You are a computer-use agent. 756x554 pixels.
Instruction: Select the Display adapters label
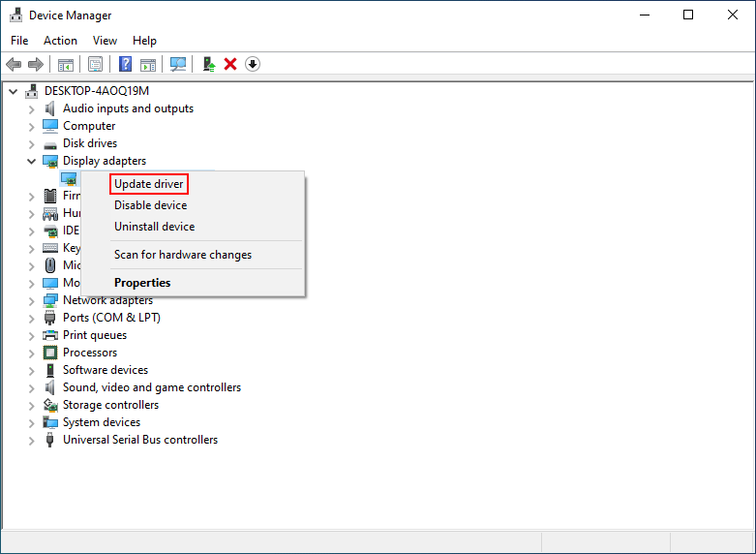(x=105, y=161)
